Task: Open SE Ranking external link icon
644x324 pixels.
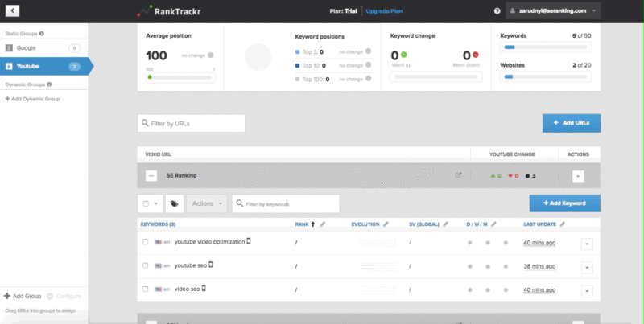Action: coord(459,175)
